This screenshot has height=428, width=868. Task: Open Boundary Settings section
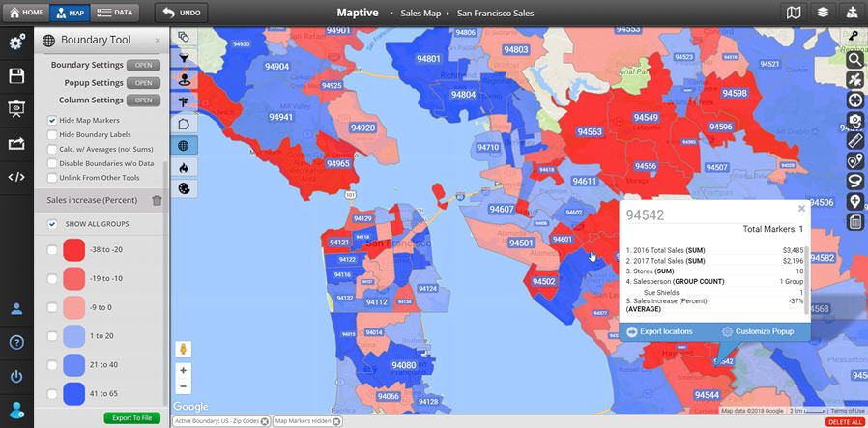pos(144,65)
